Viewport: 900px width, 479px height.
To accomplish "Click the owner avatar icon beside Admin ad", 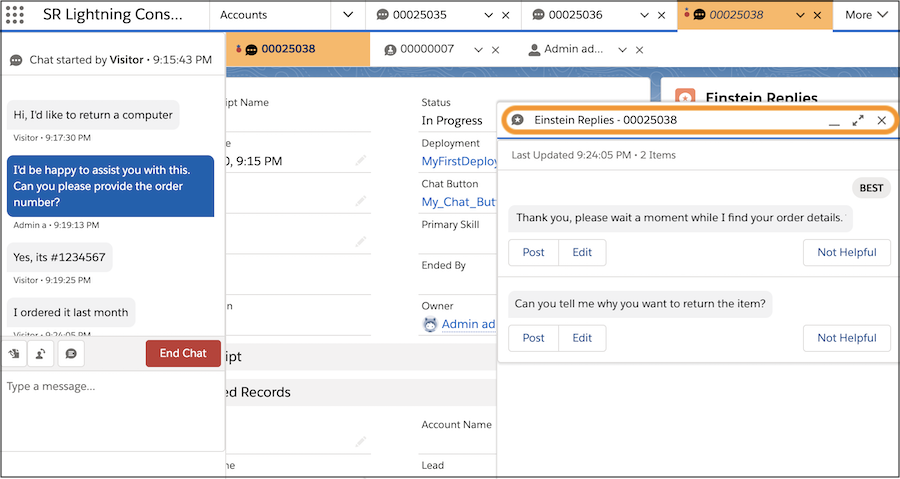I will point(430,324).
